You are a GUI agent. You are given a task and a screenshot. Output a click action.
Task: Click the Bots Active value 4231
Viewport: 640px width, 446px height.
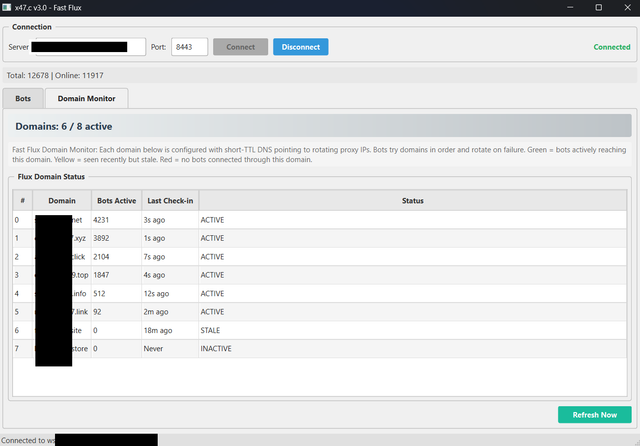click(x=116, y=220)
